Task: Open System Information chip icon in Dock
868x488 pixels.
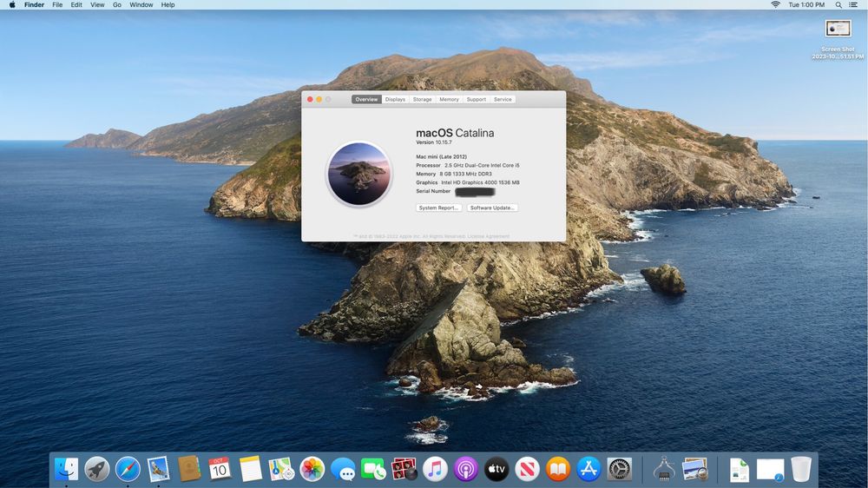Action: 664,469
